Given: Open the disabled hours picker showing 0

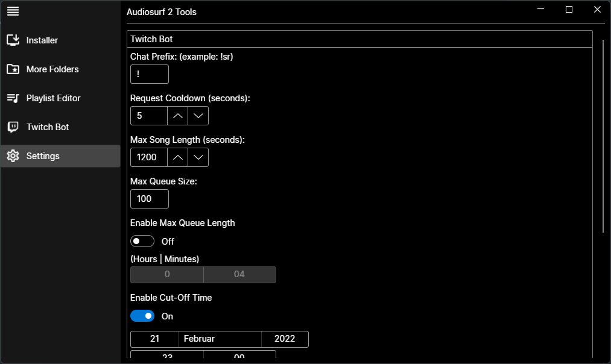Looking at the screenshot, I should [x=167, y=274].
